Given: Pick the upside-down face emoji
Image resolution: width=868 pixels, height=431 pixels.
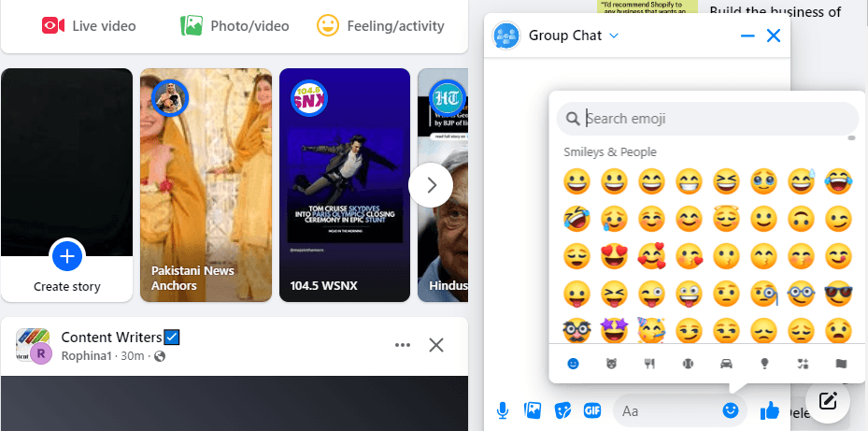Looking at the screenshot, I should (x=801, y=219).
